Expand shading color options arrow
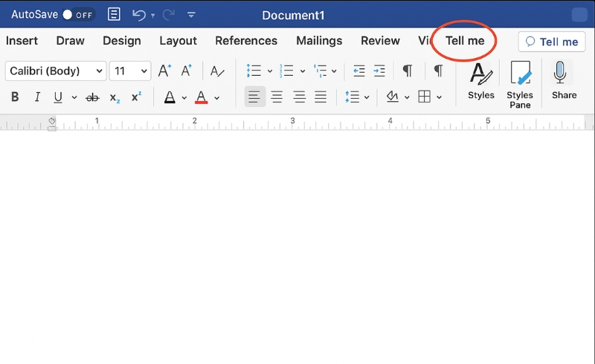This screenshot has width=595, height=364. pos(407,97)
